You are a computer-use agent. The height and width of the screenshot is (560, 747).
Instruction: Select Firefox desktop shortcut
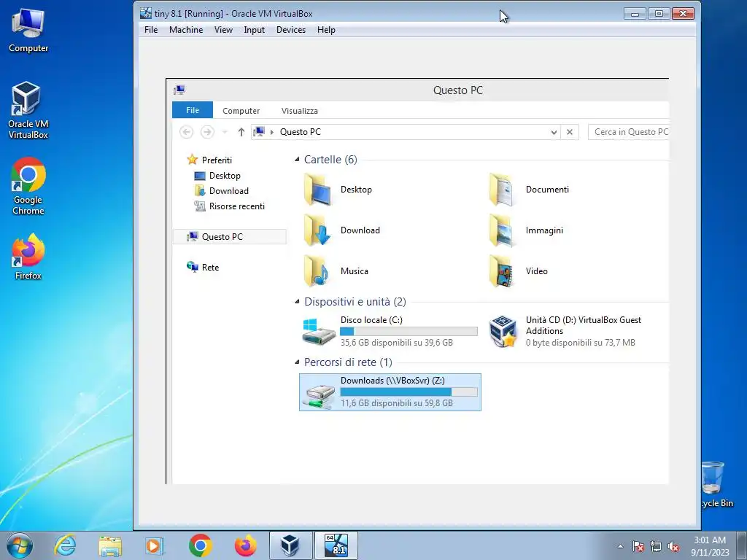tap(28, 257)
